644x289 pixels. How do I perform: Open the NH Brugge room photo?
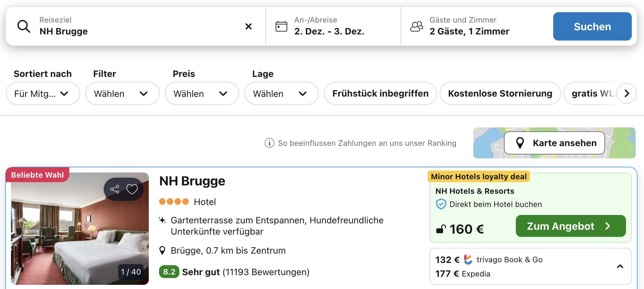80,228
